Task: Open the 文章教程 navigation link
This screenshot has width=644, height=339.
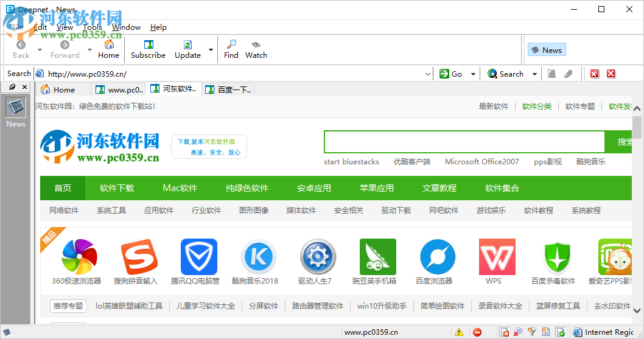Action: [439, 188]
